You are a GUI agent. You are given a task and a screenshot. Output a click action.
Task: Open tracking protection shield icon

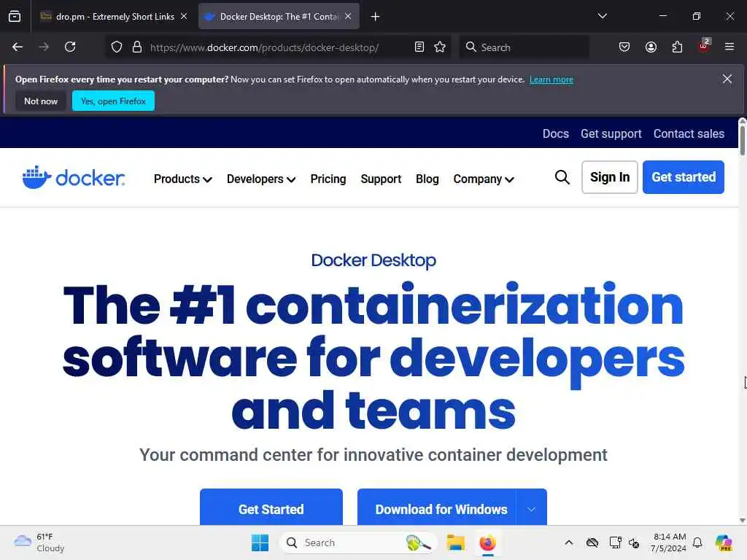coord(117,47)
